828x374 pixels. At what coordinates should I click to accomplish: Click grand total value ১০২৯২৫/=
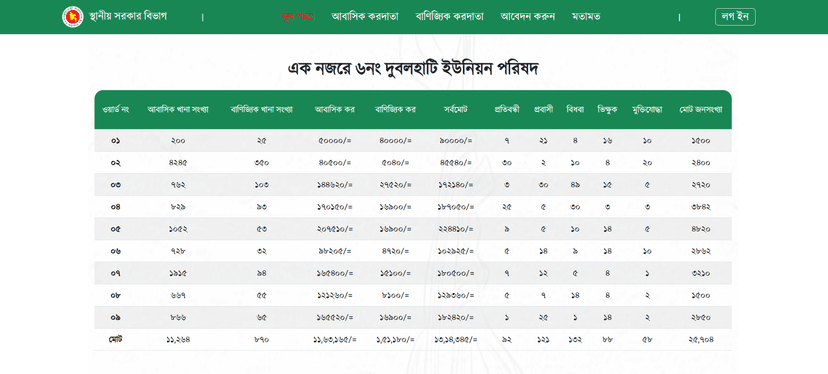456,251
